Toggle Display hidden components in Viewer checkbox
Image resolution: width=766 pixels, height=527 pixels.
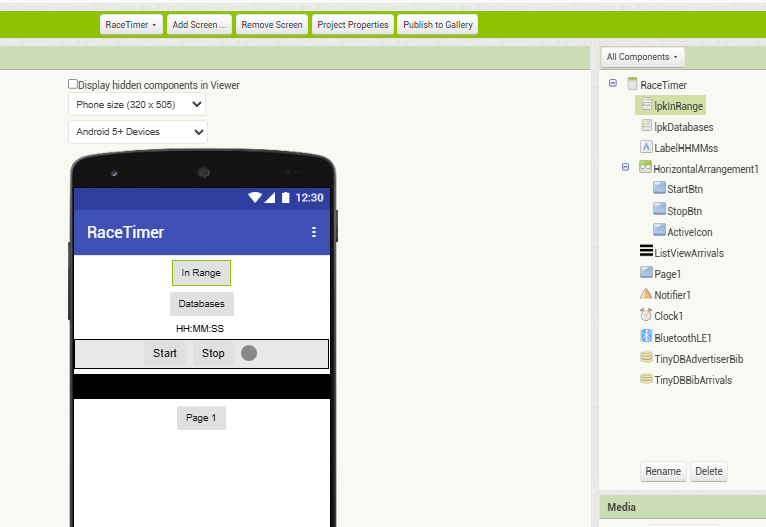pyautogui.click(x=73, y=84)
